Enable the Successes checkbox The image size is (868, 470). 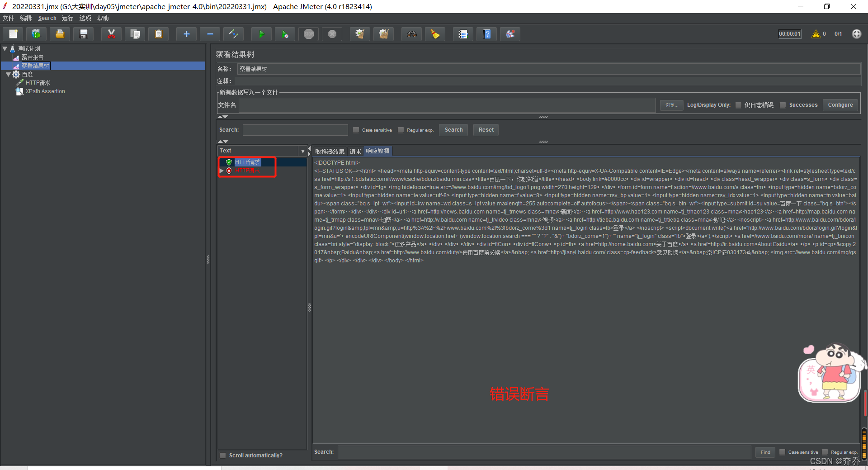(783, 105)
